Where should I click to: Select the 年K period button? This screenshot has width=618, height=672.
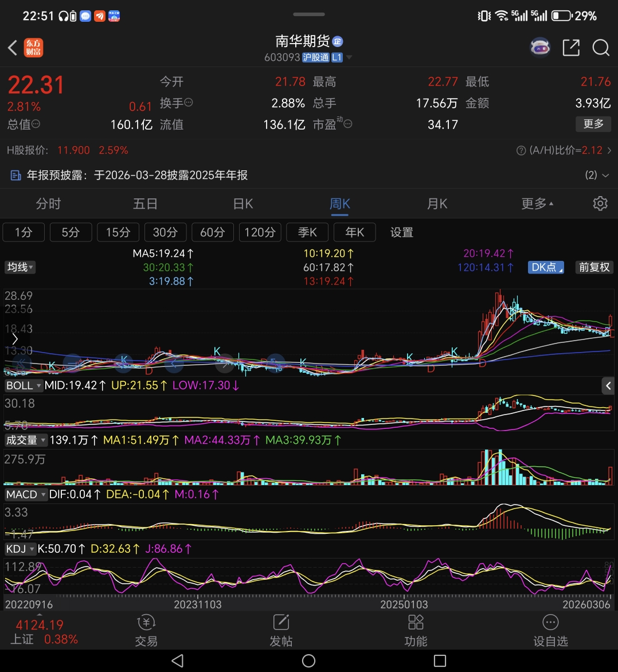[x=354, y=232]
